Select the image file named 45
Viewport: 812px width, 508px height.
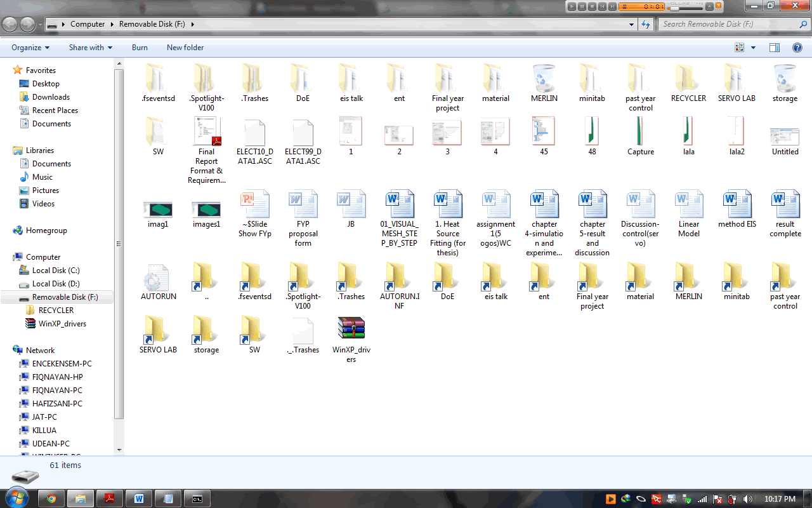tap(544, 131)
